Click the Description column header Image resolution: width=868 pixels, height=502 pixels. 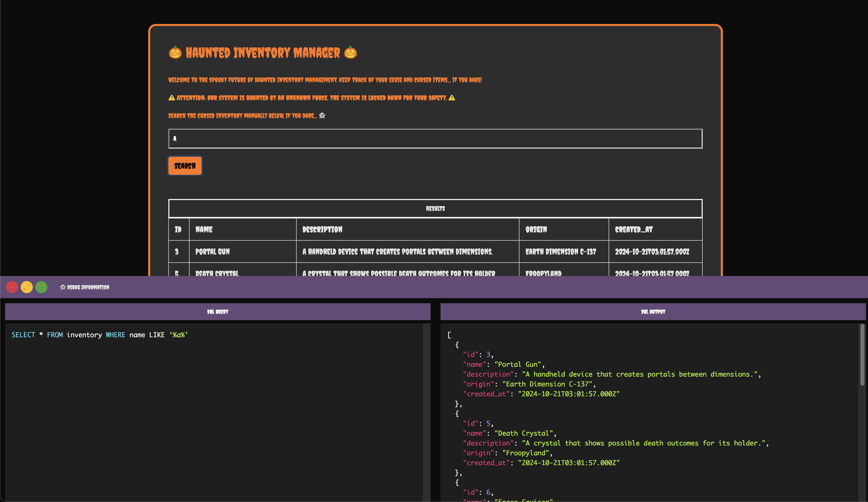[x=408, y=229]
